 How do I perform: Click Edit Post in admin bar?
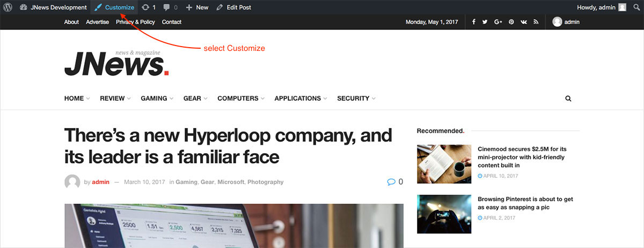233,7
